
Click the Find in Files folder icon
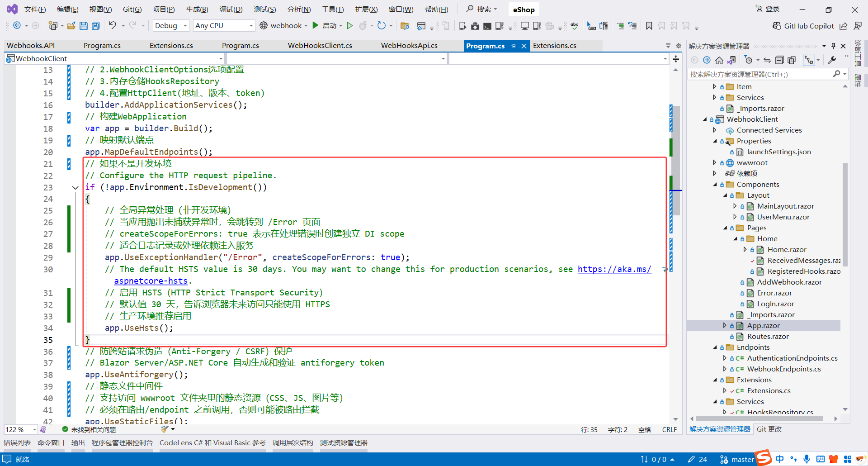(x=405, y=26)
